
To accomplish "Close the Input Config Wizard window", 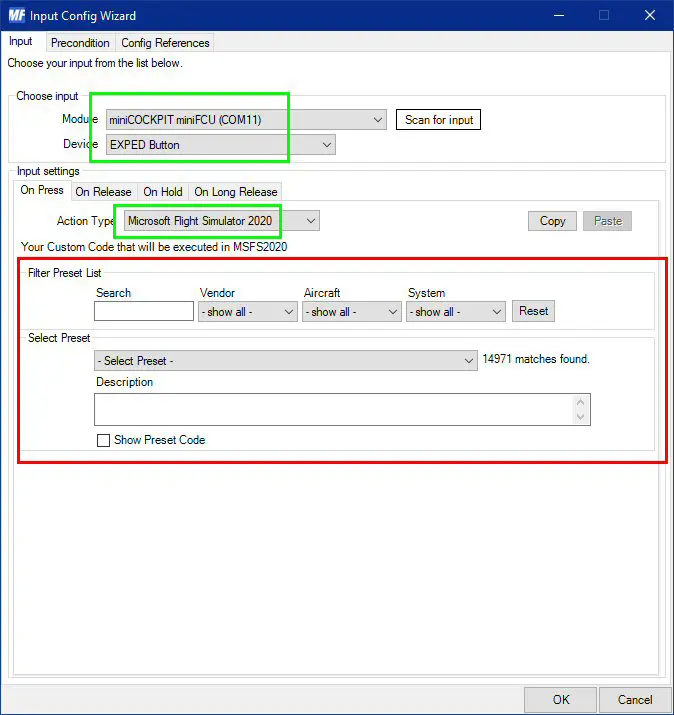I will click(650, 16).
